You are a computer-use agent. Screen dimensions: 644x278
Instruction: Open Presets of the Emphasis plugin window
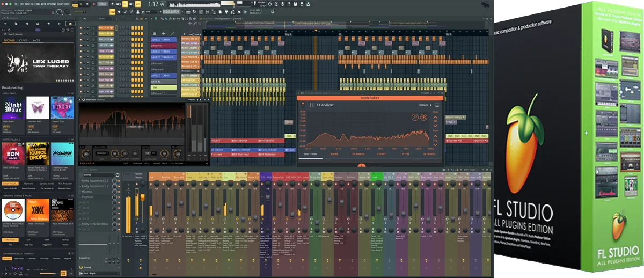(192, 99)
